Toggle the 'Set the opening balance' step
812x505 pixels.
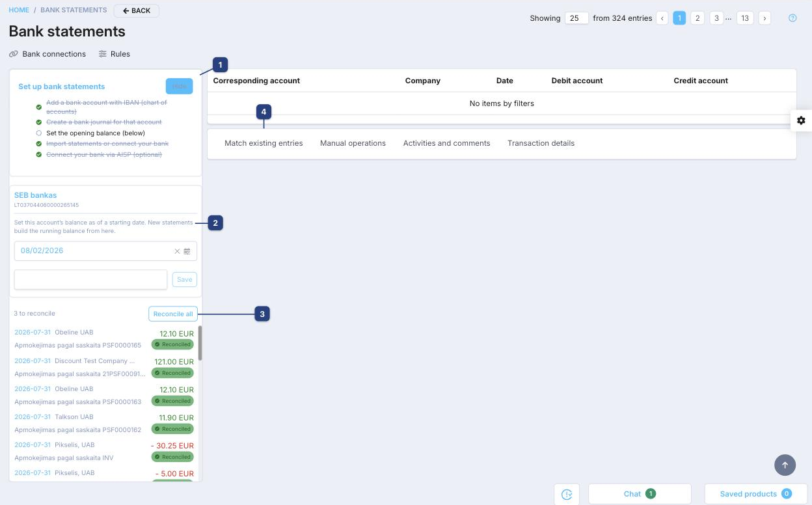[39, 133]
